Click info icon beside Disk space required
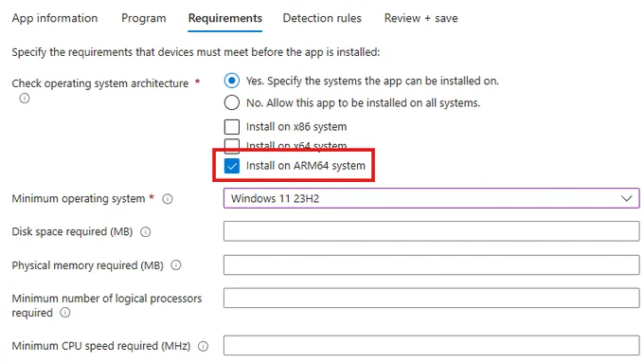This screenshot has height=364, width=644. (x=146, y=232)
